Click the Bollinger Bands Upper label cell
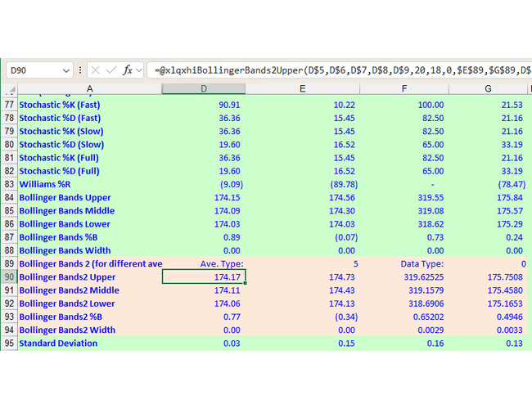The image size is (532, 409). (65, 197)
